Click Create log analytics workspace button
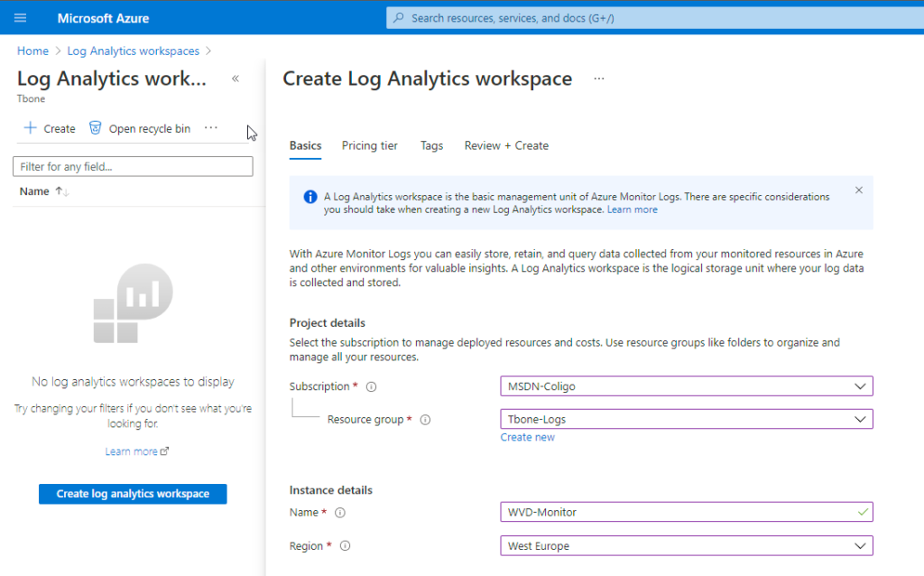The width and height of the screenshot is (924, 576). 133,494
